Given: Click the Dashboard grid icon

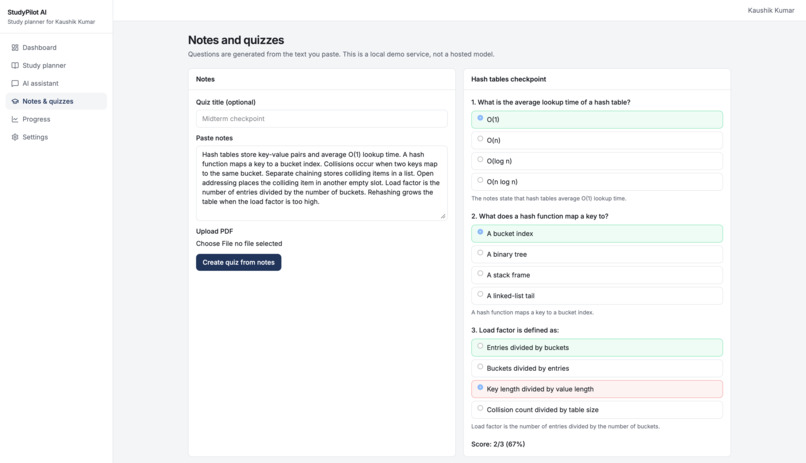Looking at the screenshot, I should (x=15, y=47).
